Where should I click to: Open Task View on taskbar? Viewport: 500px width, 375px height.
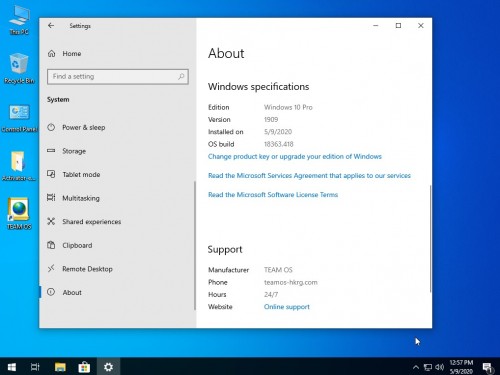35,367
